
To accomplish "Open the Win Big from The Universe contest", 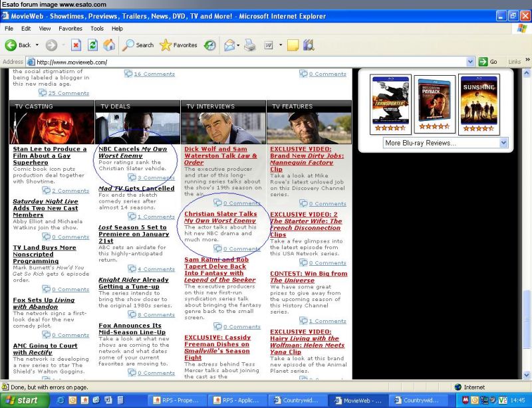I will pyautogui.click(x=309, y=276).
